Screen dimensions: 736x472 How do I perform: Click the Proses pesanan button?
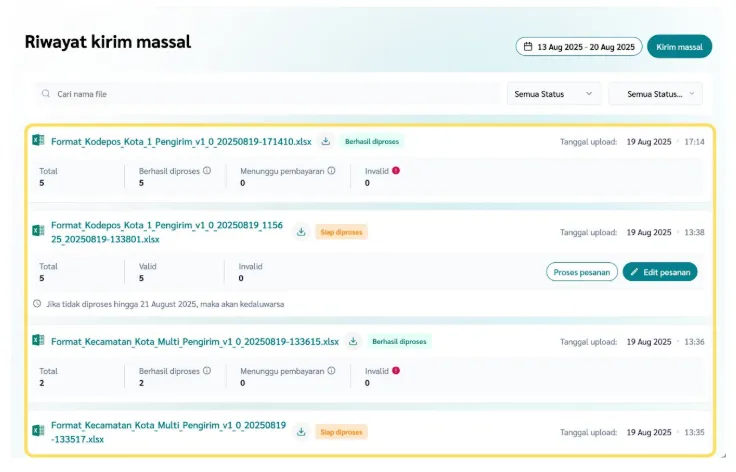pyautogui.click(x=581, y=271)
